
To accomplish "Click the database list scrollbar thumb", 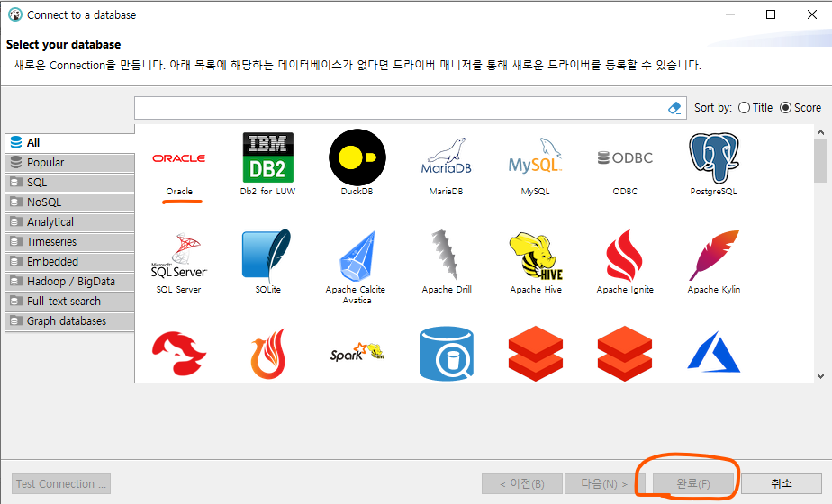I will click(821, 161).
